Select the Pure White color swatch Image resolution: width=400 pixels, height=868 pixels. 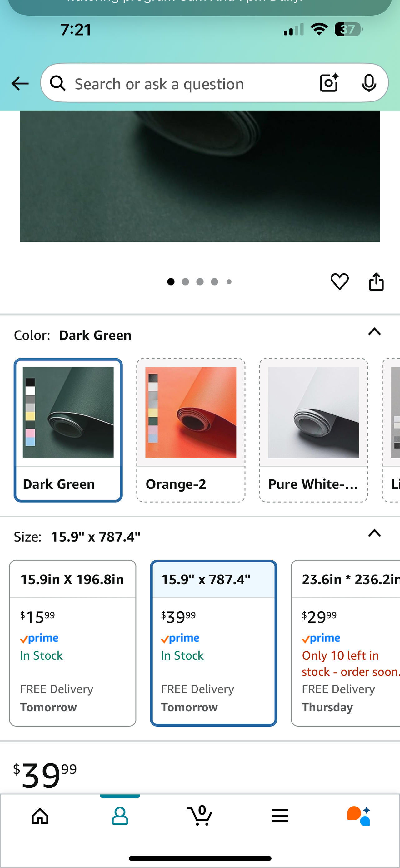[x=314, y=430]
